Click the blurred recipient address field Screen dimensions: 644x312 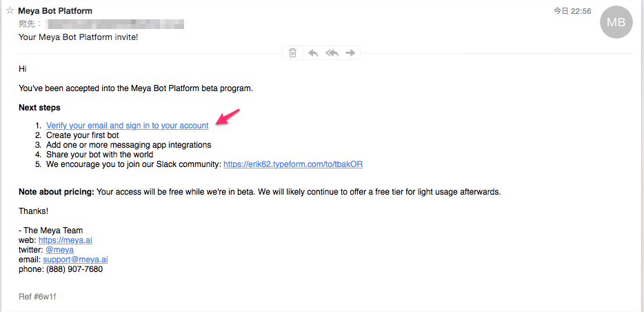click(x=116, y=24)
